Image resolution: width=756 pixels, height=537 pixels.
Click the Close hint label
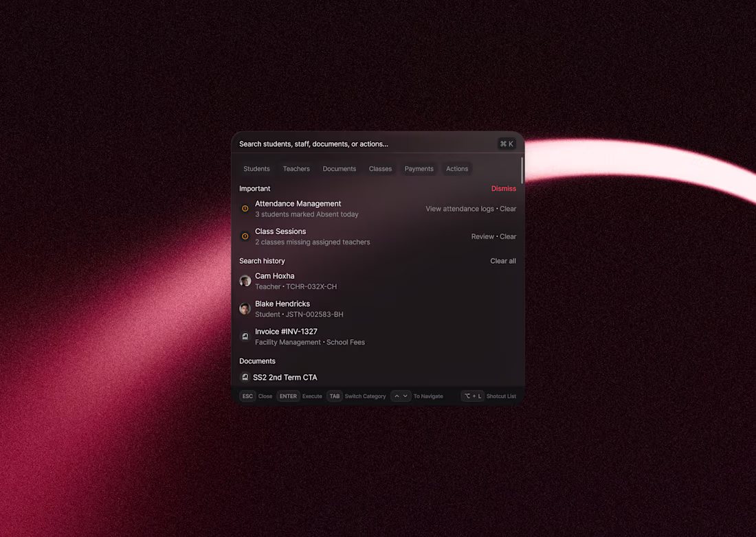pyautogui.click(x=265, y=396)
